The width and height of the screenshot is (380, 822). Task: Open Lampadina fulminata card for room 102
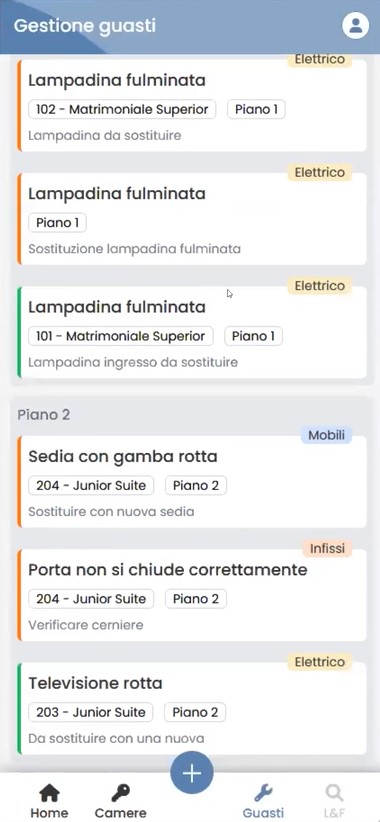tap(192, 105)
